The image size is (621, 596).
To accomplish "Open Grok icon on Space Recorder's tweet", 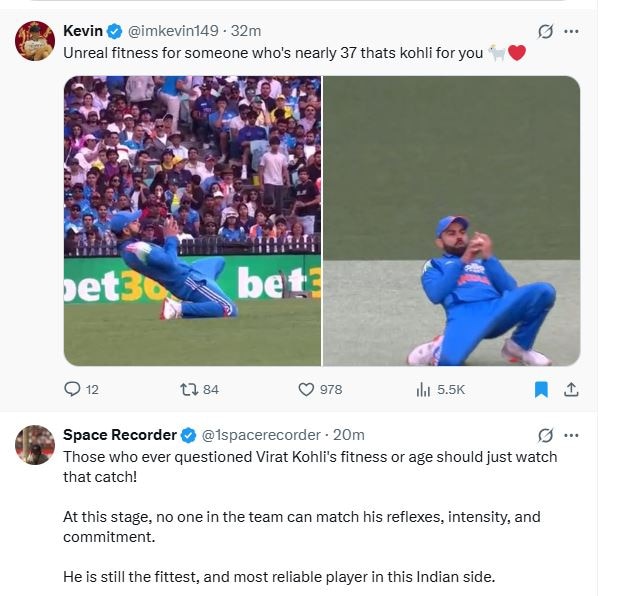I will tap(545, 435).
